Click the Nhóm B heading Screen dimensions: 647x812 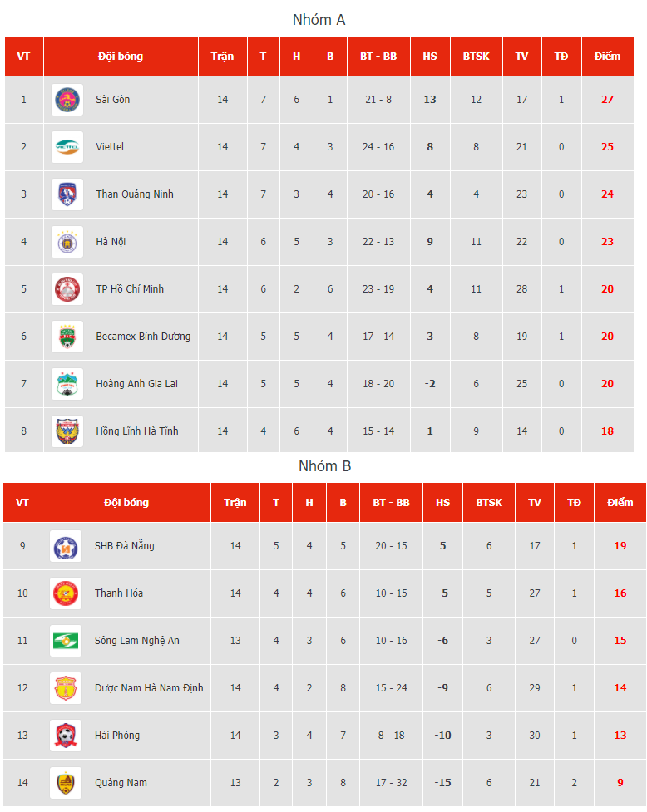(x=325, y=466)
